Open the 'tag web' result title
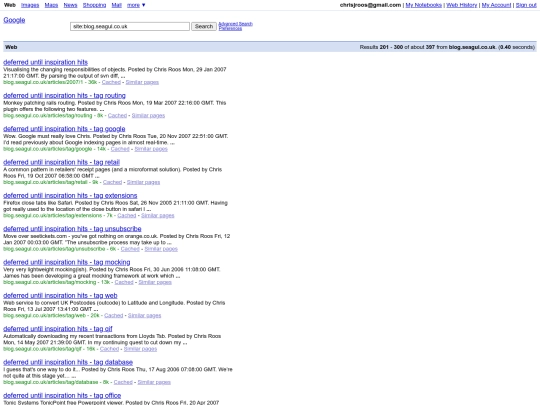This screenshot has width=540, height=405. point(60,296)
